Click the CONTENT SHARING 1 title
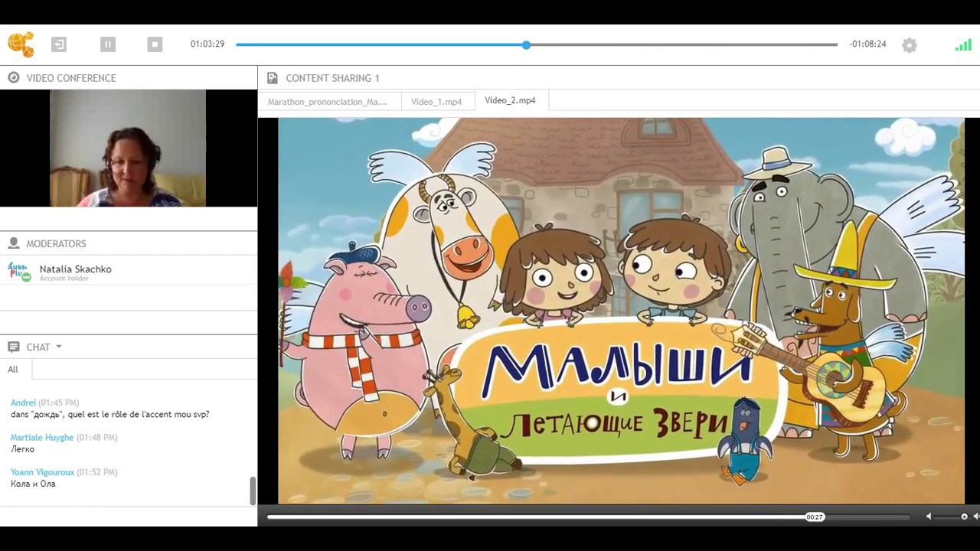The height and width of the screenshot is (551, 980). [x=332, y=78]
